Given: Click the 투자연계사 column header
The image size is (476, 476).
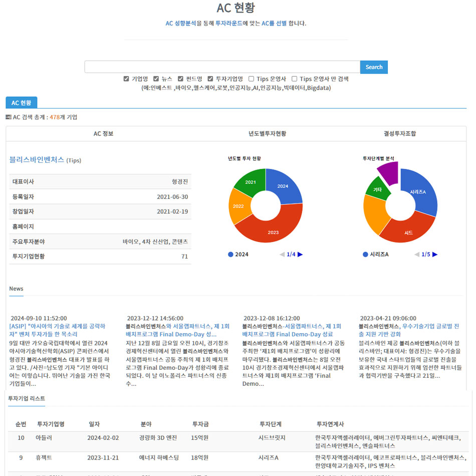Looking at the screenshot, I should pos(330,424).
